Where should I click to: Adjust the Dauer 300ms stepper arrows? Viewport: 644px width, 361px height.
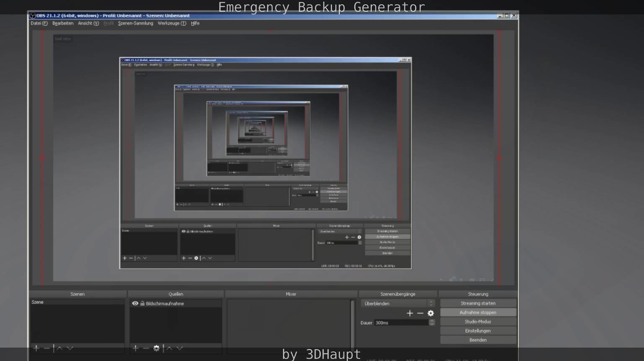432,322
